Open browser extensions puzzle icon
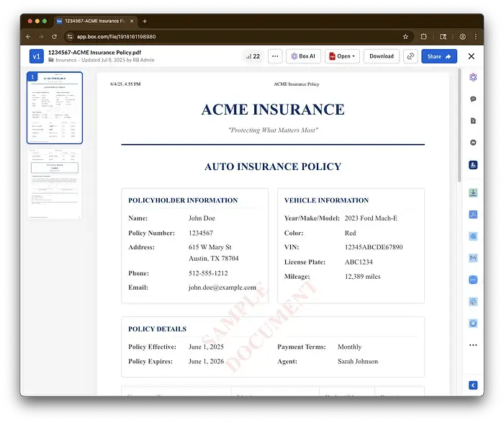 click(423, 37)
